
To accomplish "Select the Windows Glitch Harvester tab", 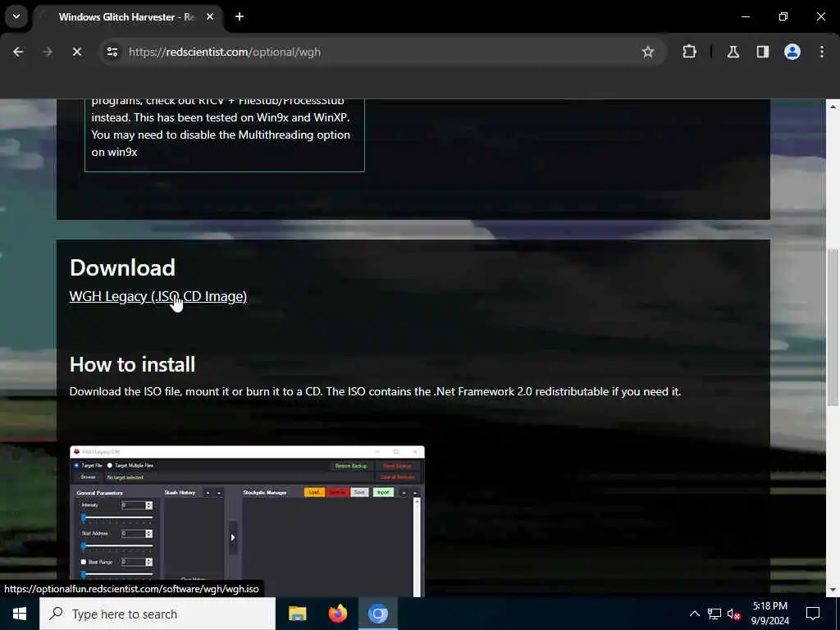I will click(126, 16).
